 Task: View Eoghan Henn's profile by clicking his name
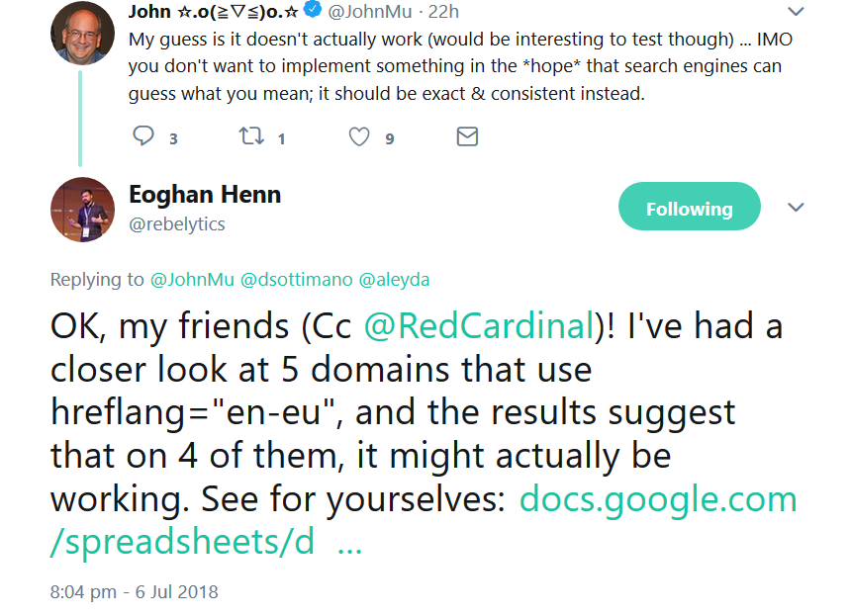click(204, 195)
